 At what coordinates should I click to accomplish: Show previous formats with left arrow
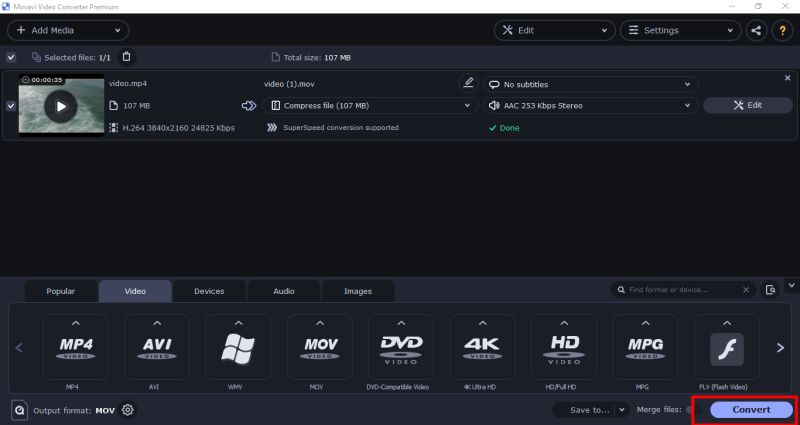(x=19, y=348)
